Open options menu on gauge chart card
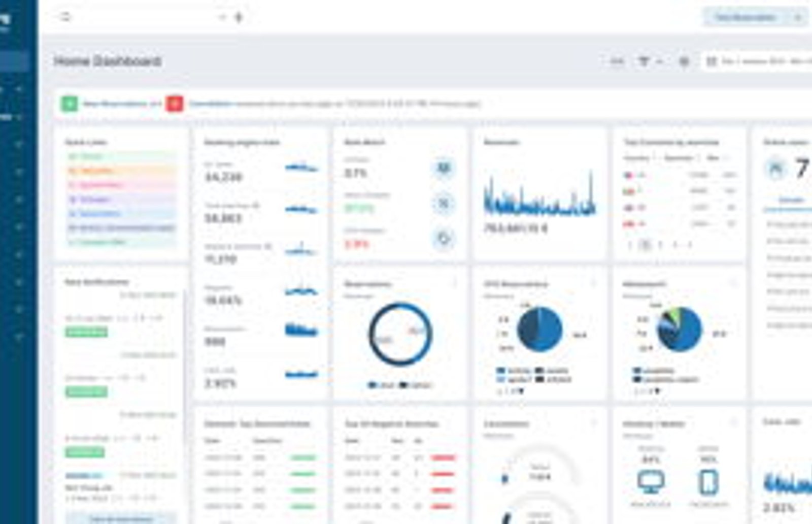The height and width of the screenshot is (524, 812). 594,422
